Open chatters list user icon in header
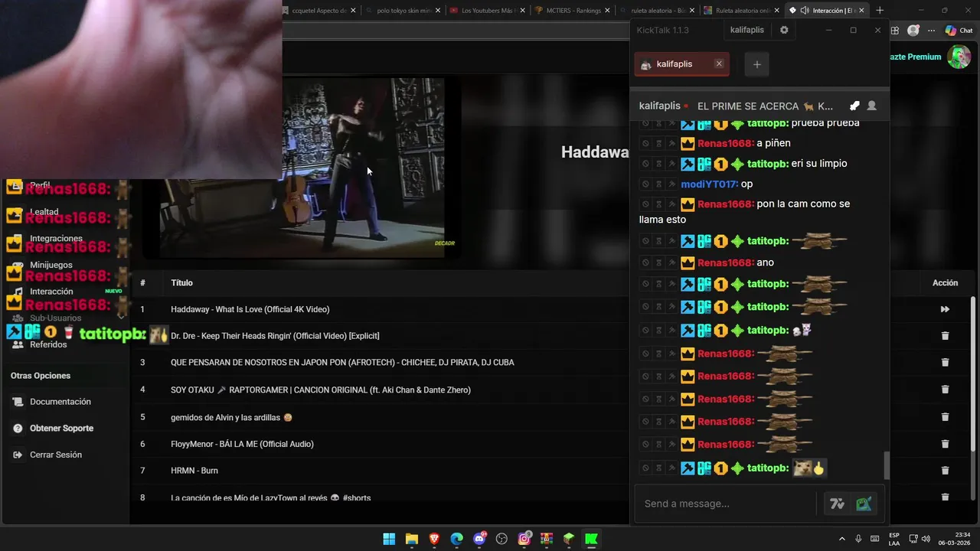Viewport: 980px width, 551px height. click(871, 106)
